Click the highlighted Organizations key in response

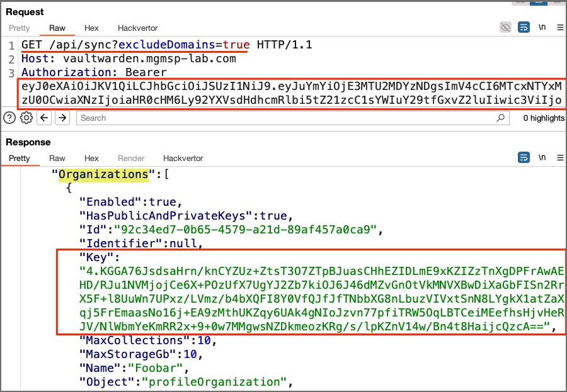103,174
